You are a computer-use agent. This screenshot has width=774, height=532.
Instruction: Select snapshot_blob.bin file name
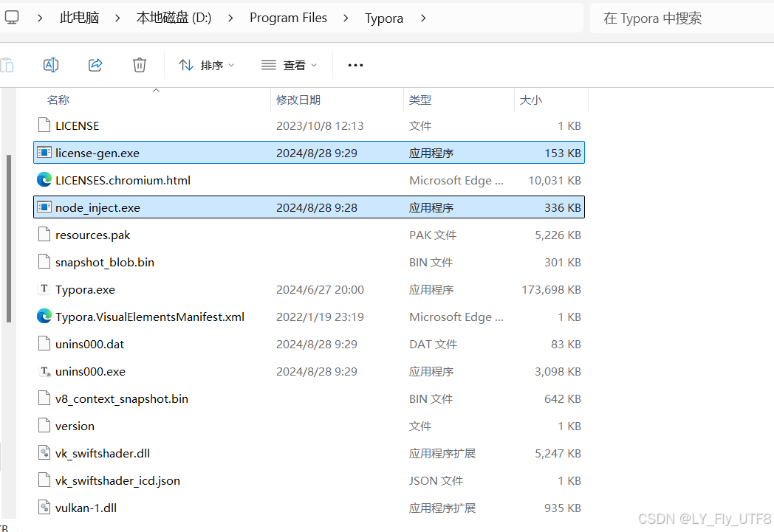click(x=105, y=262)
